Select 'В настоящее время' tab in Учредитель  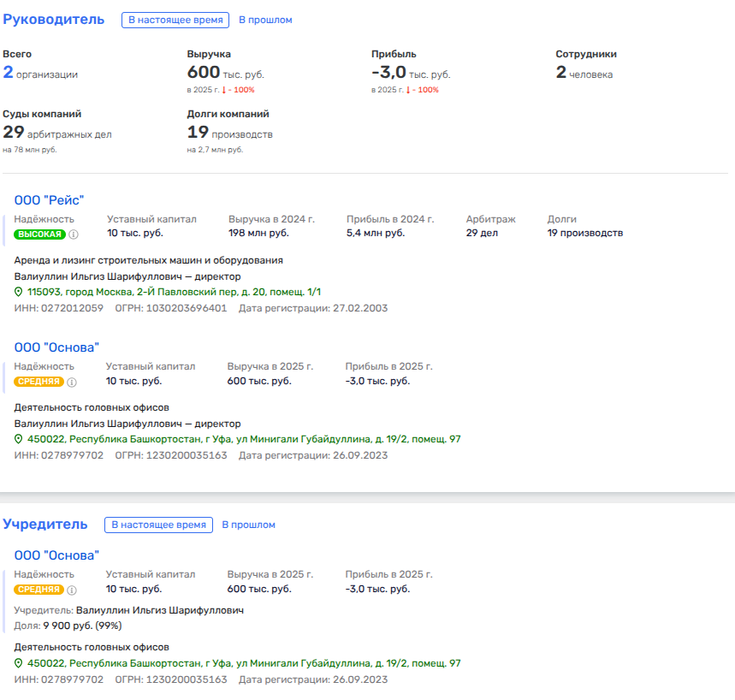158,525
